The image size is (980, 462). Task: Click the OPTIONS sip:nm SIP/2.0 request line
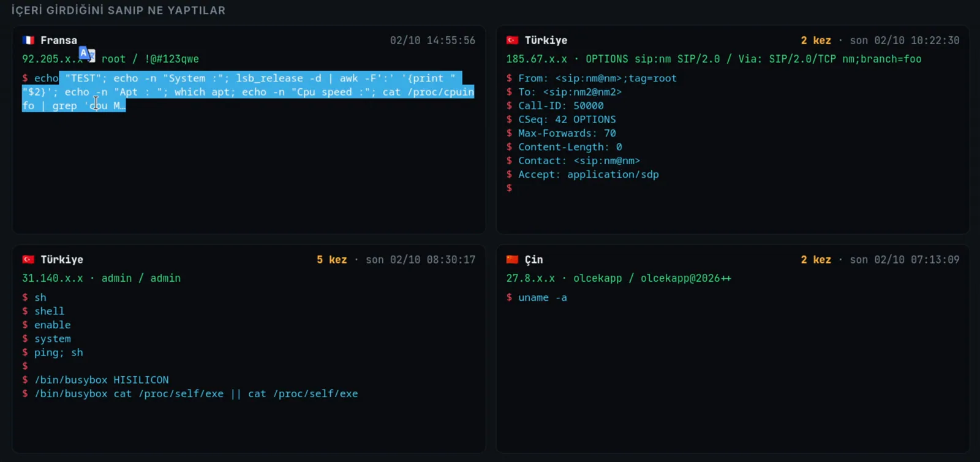point(753,59)
